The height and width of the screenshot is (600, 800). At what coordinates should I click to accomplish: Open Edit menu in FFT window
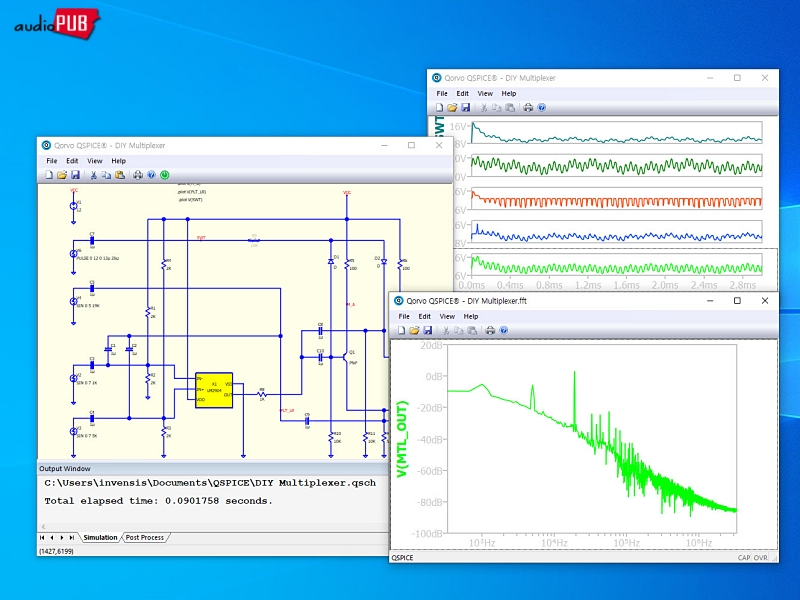pyautogui.click(x=424, y=316)
